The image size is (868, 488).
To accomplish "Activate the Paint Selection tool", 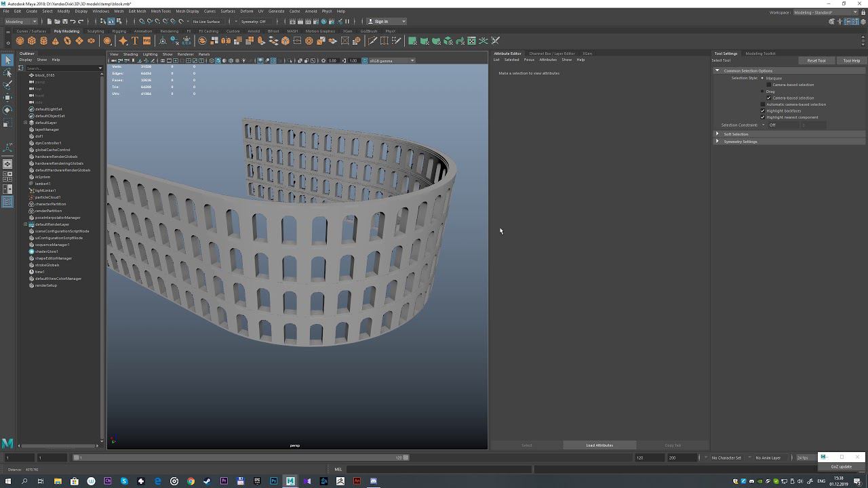I will [x=7, y=85].
